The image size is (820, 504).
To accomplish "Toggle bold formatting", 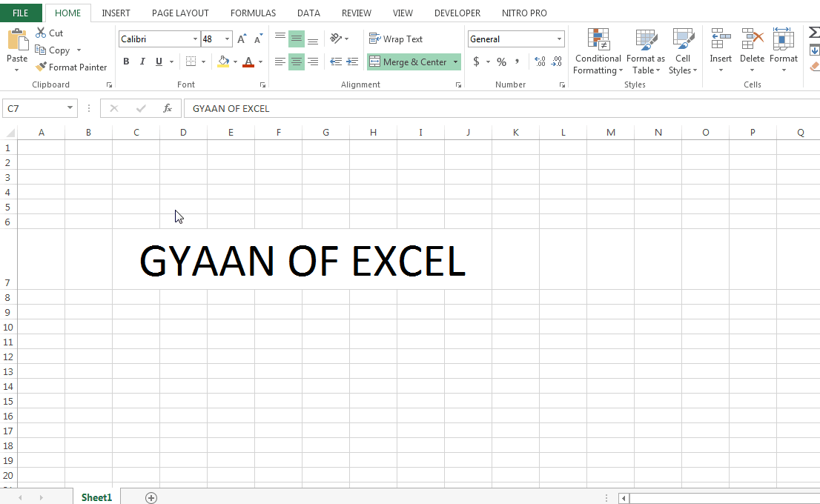I will tap(126, 62).
